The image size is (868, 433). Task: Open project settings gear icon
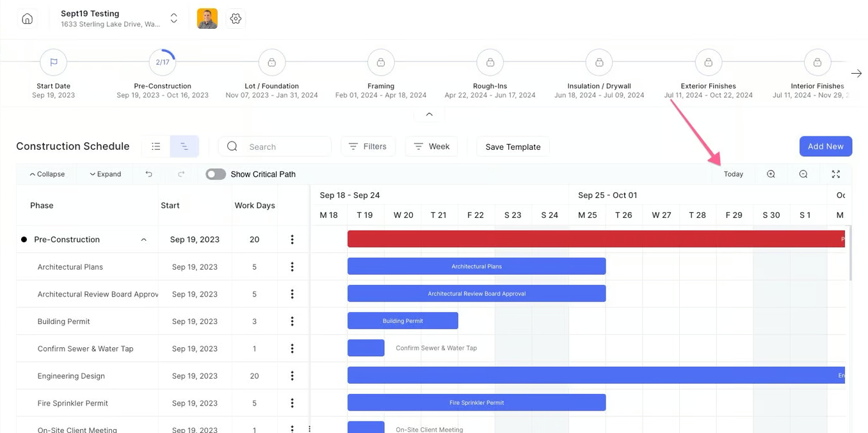tap(236, 19)
